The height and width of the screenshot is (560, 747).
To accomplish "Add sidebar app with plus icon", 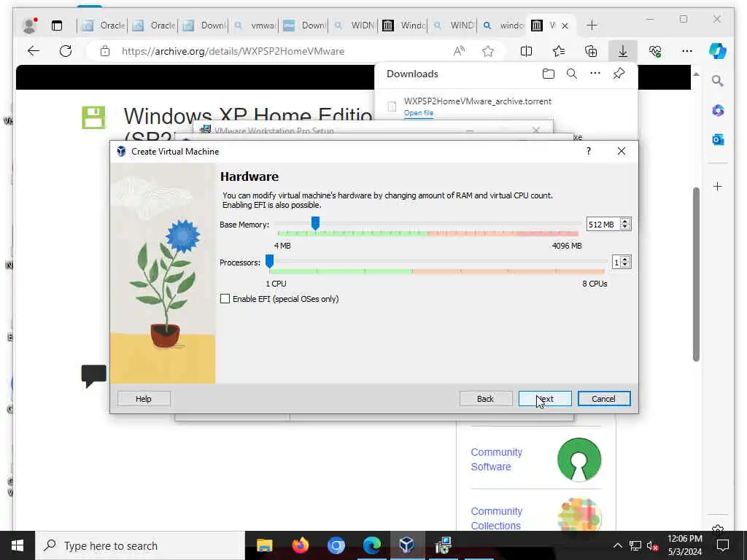I will [718, 186].
